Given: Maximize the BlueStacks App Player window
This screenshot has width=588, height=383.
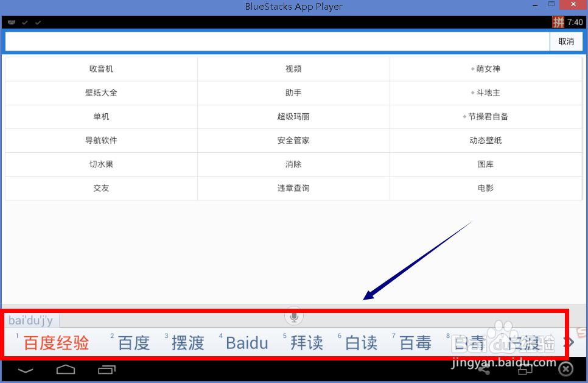Looking at the screenshot, I should point(551,4).
